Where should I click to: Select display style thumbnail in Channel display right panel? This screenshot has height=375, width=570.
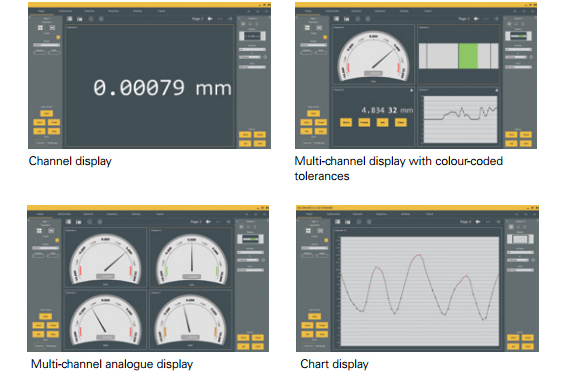tap(252, 36)
